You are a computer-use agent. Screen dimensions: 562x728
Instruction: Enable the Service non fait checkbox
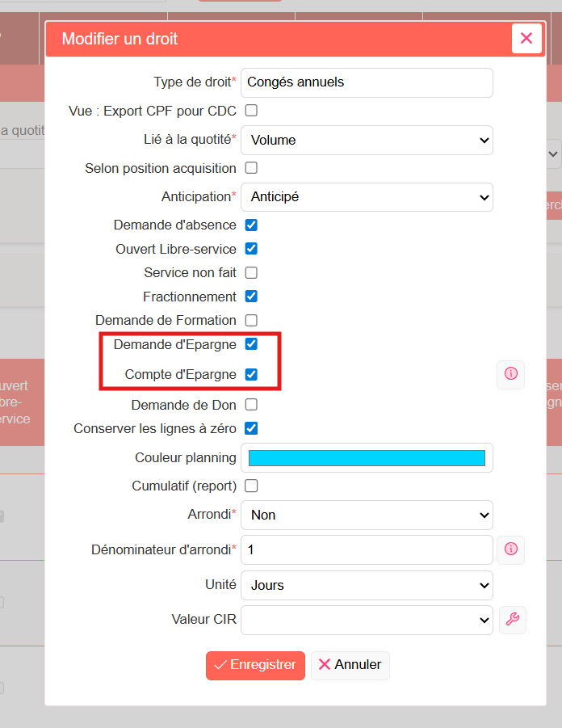[251, 272]
